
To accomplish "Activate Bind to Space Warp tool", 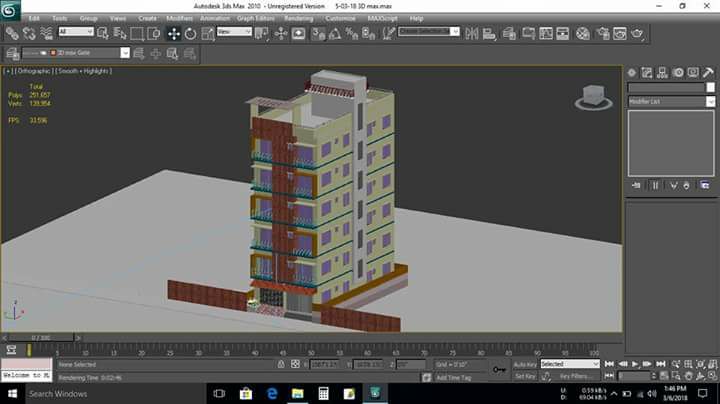I will coord(46,34).
